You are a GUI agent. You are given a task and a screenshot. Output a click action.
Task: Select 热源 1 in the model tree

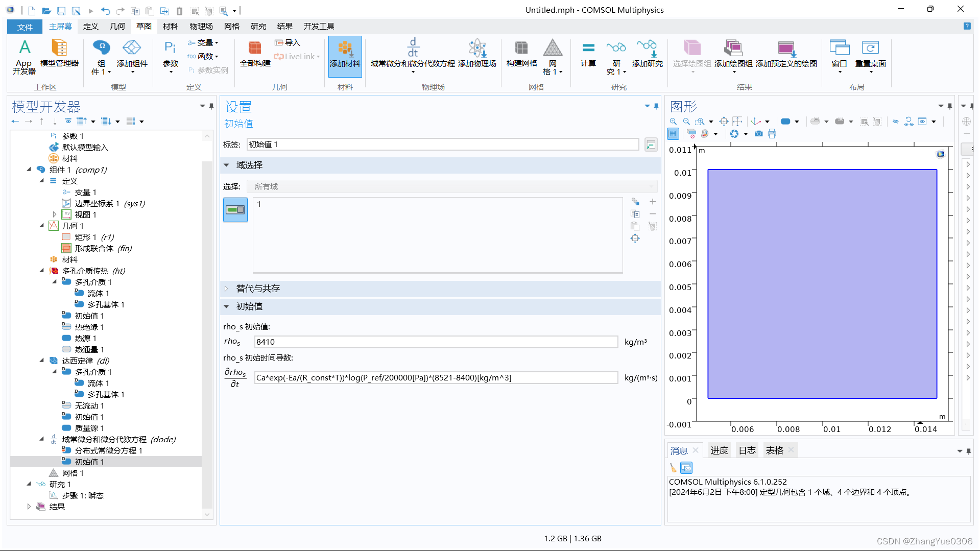[x=85, y=338]
